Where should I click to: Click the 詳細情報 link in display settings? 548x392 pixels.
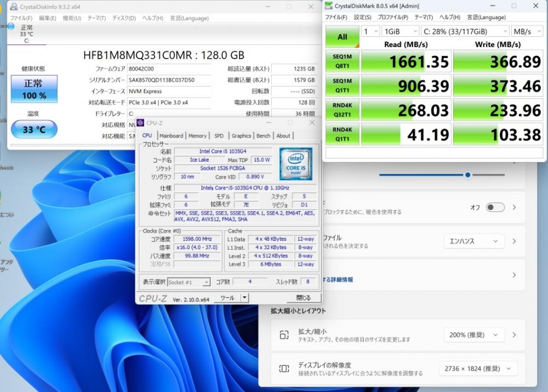338,280
